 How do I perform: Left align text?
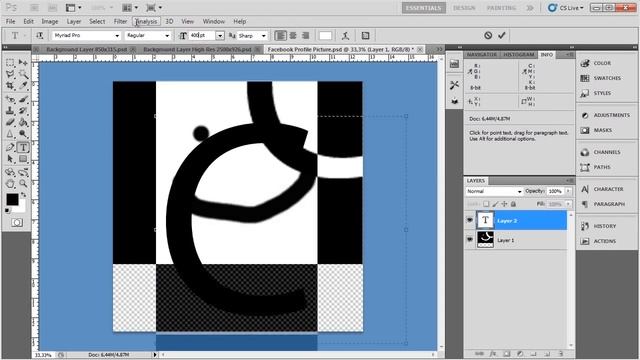(x=280, y=36)
